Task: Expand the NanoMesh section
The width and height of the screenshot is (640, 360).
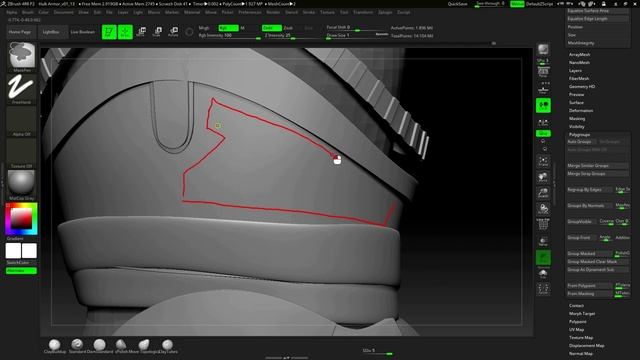Action: coord(579,62)
